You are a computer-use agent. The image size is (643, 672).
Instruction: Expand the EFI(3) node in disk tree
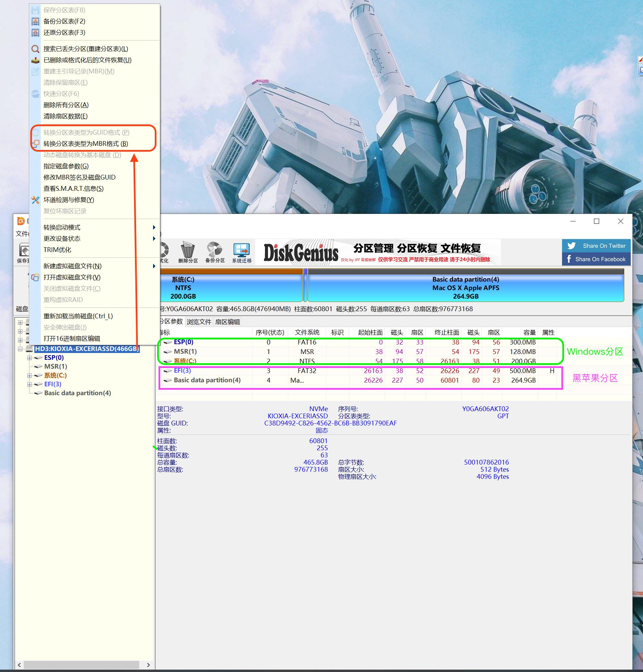pyautogui.click(x=30, y=385)
